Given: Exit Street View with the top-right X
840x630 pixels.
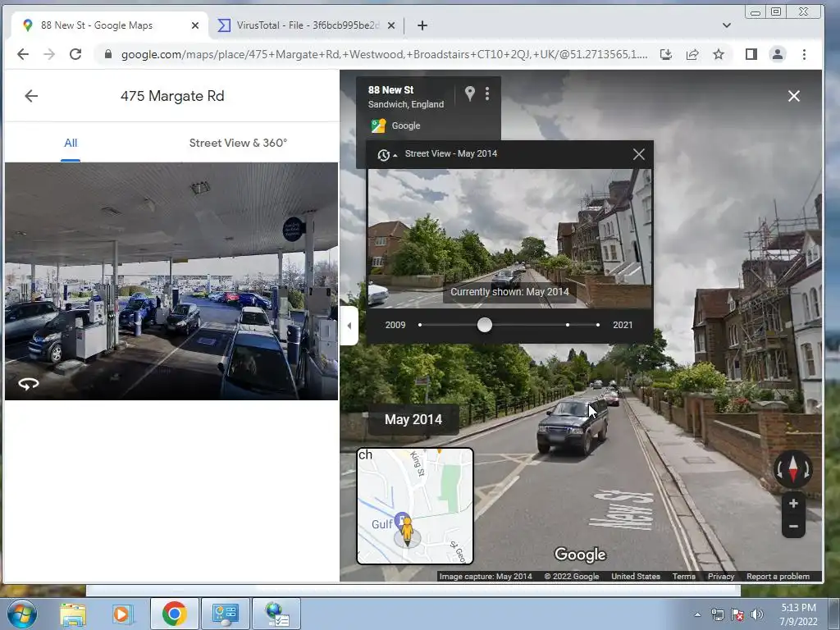Looking at the screenshot, I should click(x=794, y=96).
